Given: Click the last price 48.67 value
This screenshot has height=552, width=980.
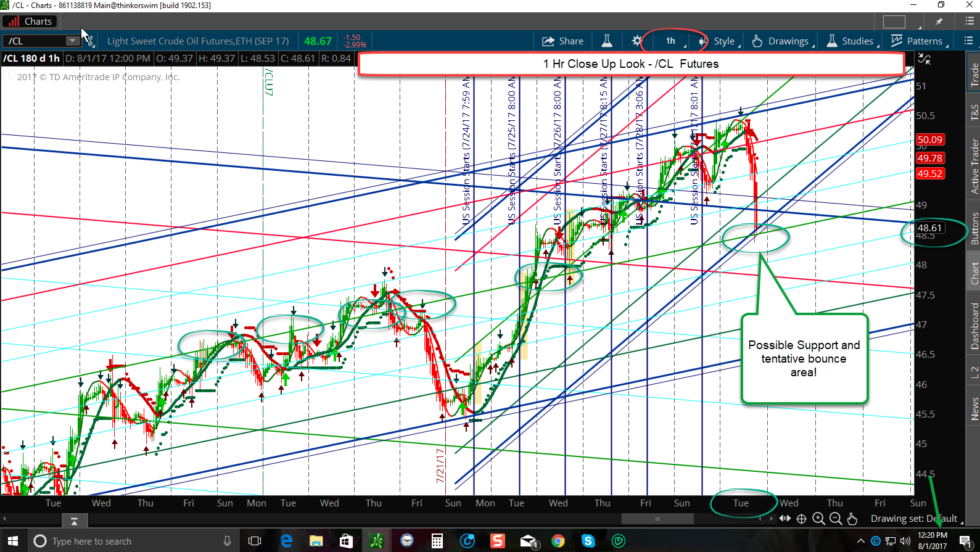Looking at the screenshot, I should [x=318, y=41].
